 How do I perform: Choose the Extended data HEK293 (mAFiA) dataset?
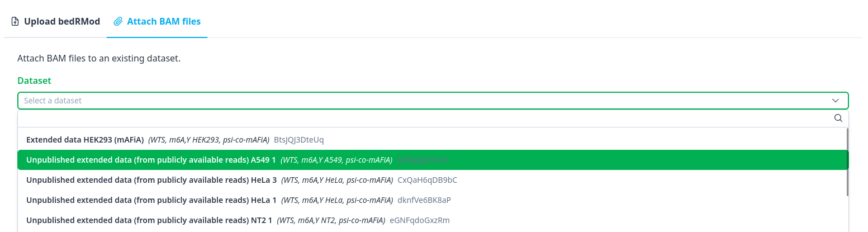click(x=85, y=139)
